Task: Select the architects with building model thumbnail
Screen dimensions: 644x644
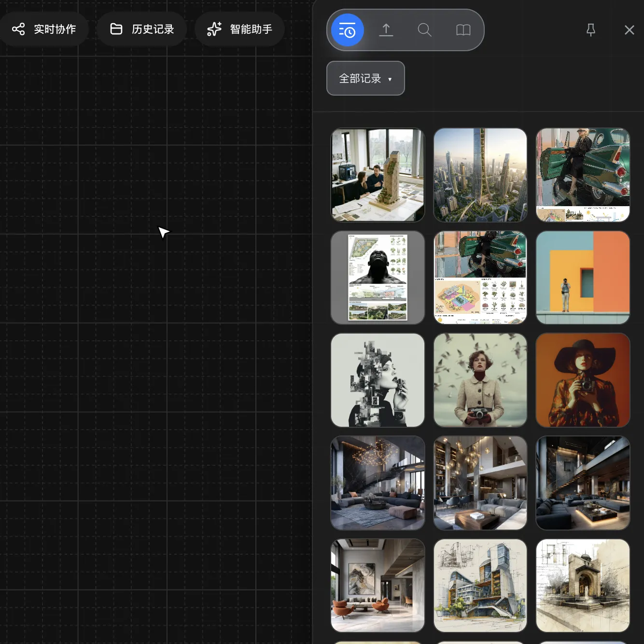Action: tap(378, 175)
